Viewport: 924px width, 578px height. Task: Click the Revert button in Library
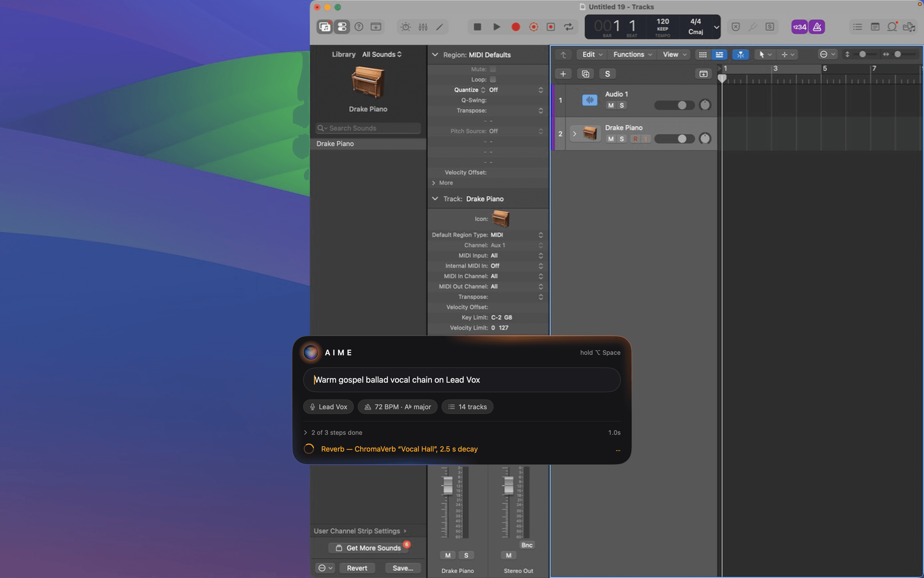[x=357, y=568]
